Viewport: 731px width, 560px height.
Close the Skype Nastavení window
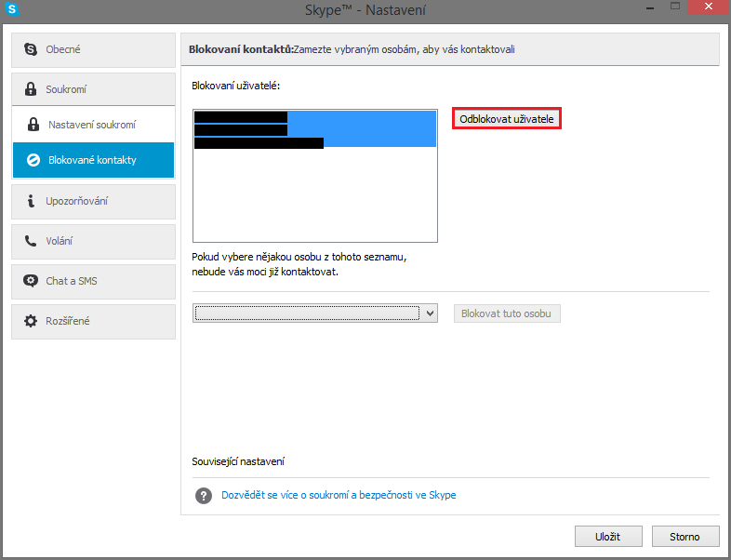pyautogui.click(x=708, y=7)
